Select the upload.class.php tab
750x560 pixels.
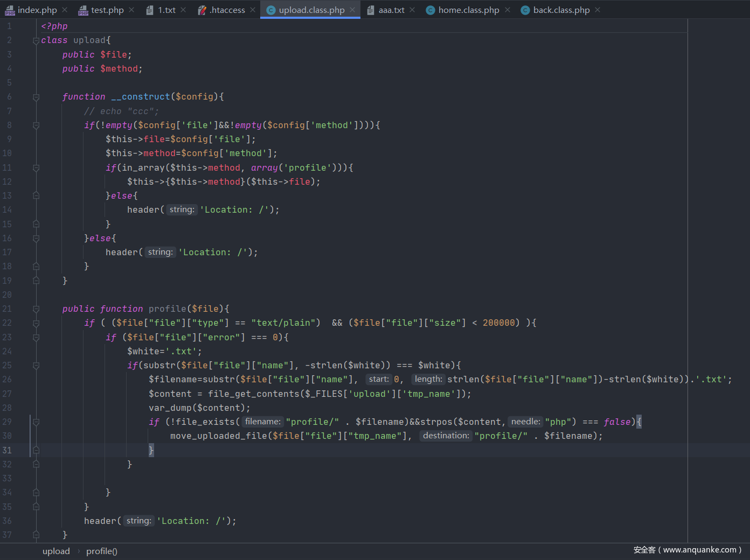point(311,10)
